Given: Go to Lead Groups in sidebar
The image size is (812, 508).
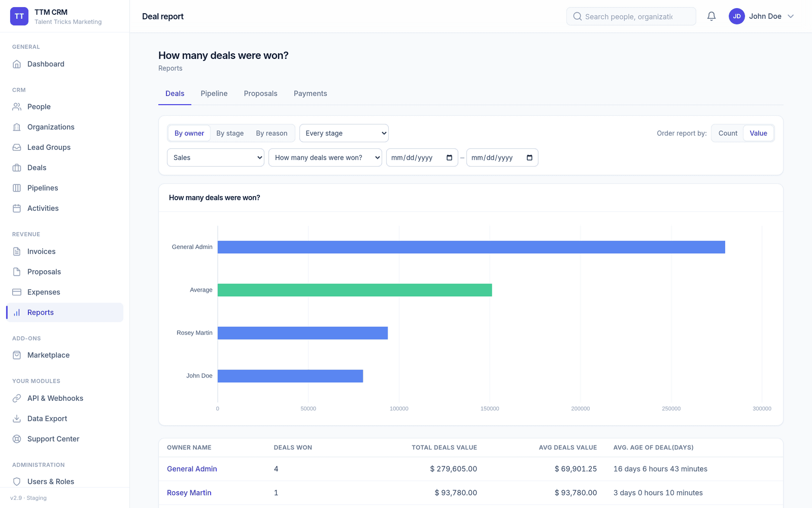Looking at the screenshot, I should pos(64,147).
